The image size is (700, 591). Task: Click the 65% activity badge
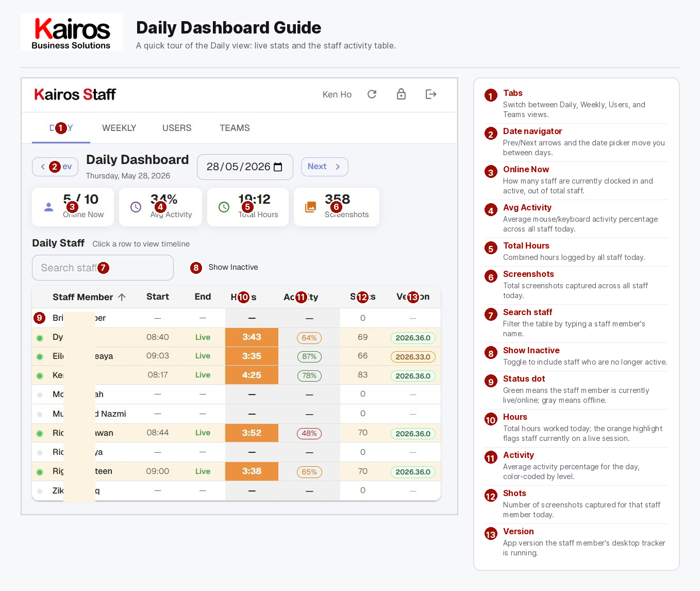click(x=309, y=472)
